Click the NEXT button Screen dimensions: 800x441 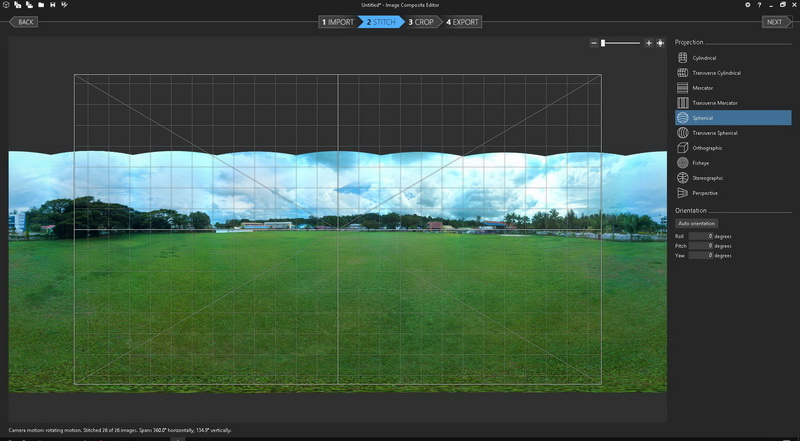[777, 22]
